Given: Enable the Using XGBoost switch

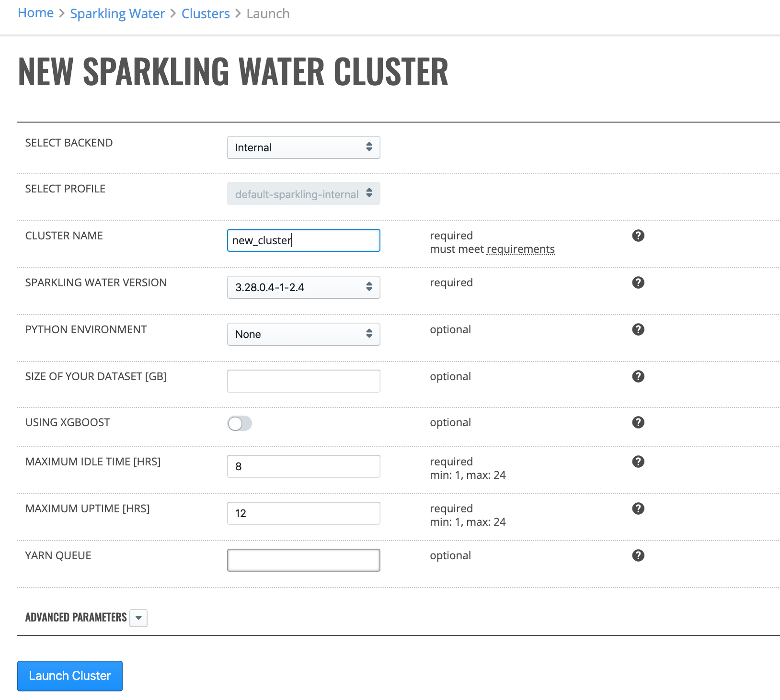Looking at the screenshot, I should coord(240,423).
